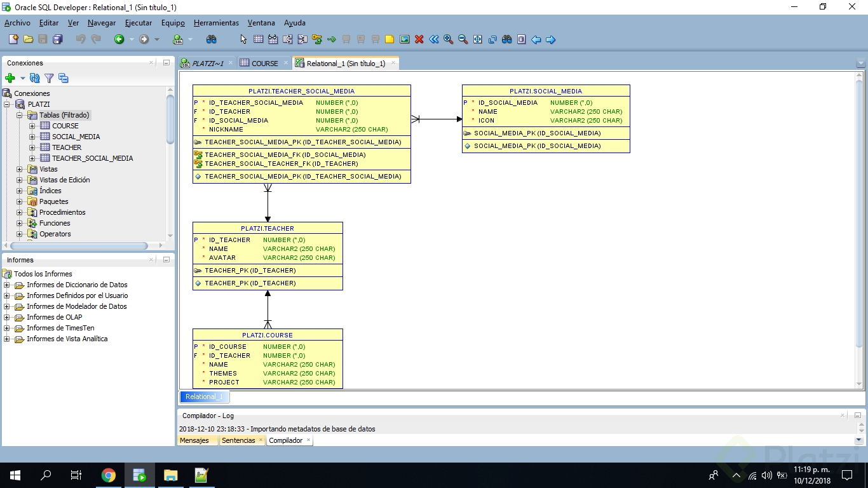Image resolution: width=868 pixels, height=488 pixels.
Task: Select TEACHER_SOCIAL_MEDIA in the connections tree
Action: coord(92,158)
